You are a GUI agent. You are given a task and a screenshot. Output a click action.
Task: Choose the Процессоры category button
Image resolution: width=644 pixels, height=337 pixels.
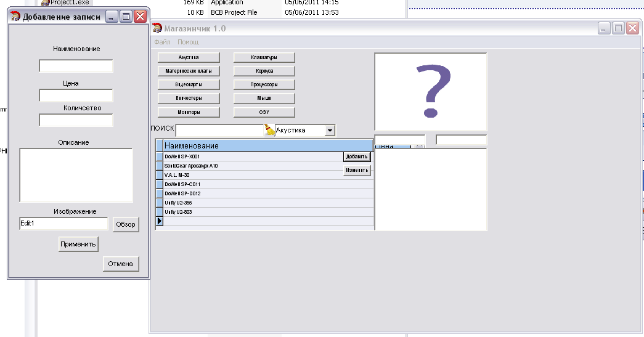pyautogui.click(x=264, y=84)
